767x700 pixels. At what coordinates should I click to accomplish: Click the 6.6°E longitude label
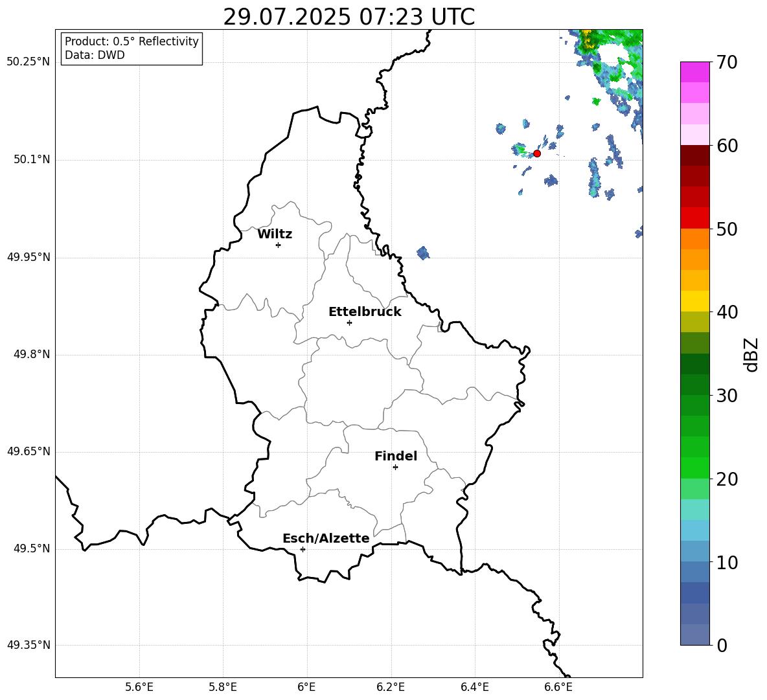point(558,687)
